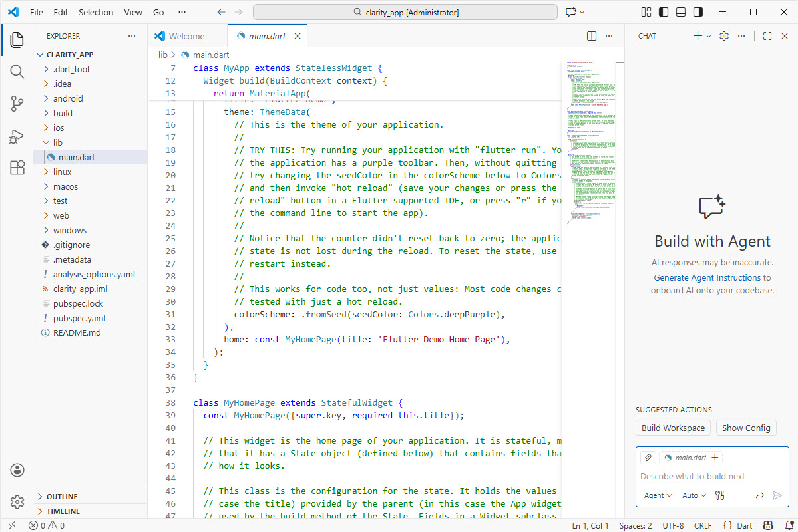Image resolution: width=798 pixels, height=532 pixels.
Task: Open the Selection menu
Action: [x=96, y=12]
